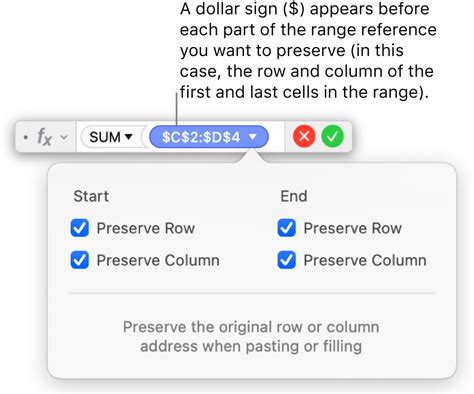Disable End Preserve Row checkbox
The height and width of the screenshot is (394, 474).
(x=287, y=228)
